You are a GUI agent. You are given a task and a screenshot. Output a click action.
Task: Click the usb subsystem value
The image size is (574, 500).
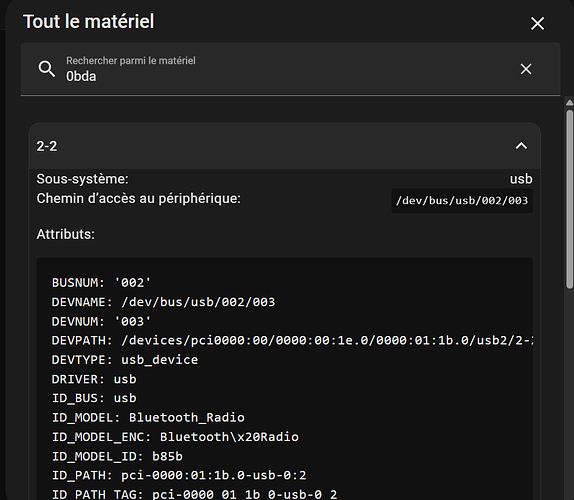point(521,179)
